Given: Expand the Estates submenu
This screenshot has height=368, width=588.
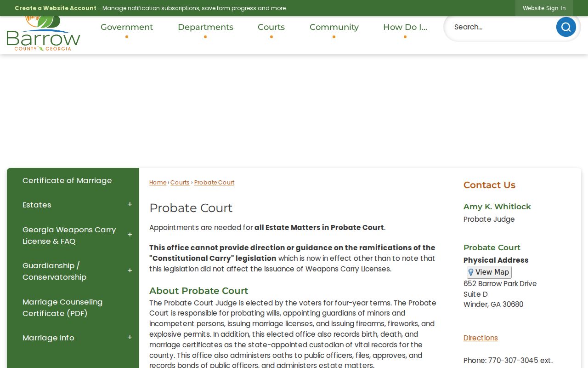Looking at the screenshot, I should coord(130,205).
